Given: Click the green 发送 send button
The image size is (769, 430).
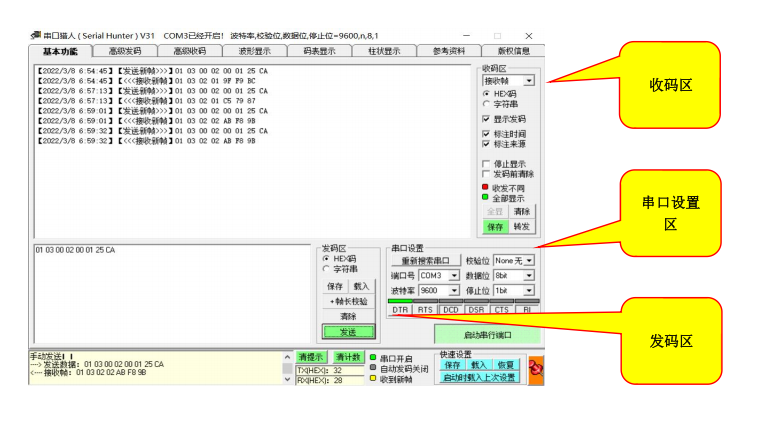Looking at the screenshot, I should coord(348,332).
